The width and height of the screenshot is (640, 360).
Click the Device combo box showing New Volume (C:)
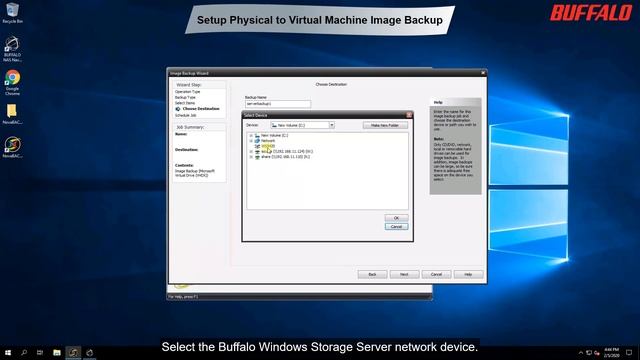pos(302,125)
